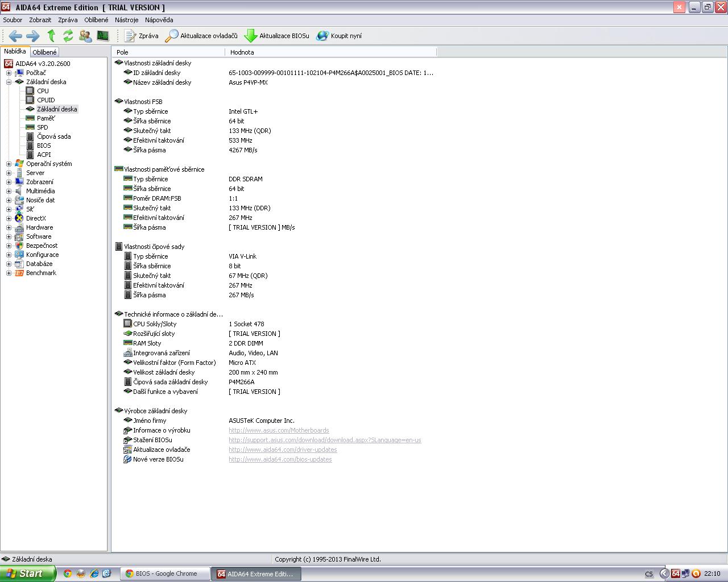
Task: Open the Zobrazit menu
Action: pos(40,20)
